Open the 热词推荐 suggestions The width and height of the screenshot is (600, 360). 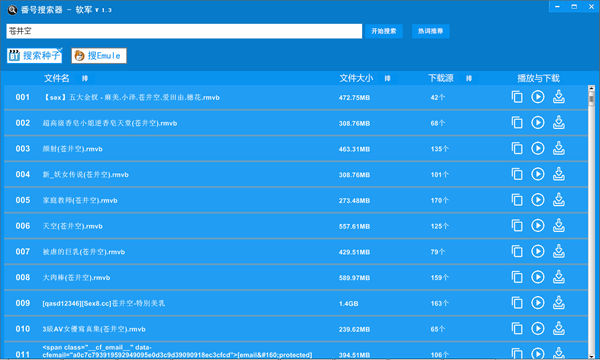click(430, 31)
